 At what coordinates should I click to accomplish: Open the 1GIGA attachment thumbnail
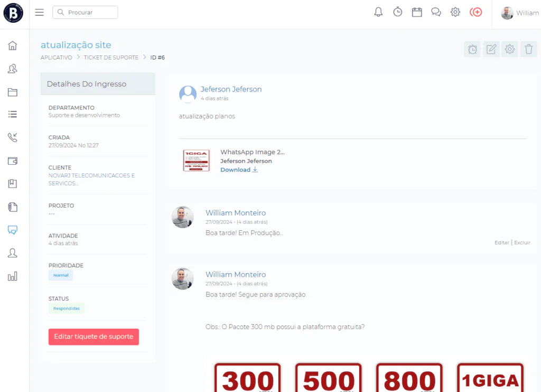coord(197,161)
